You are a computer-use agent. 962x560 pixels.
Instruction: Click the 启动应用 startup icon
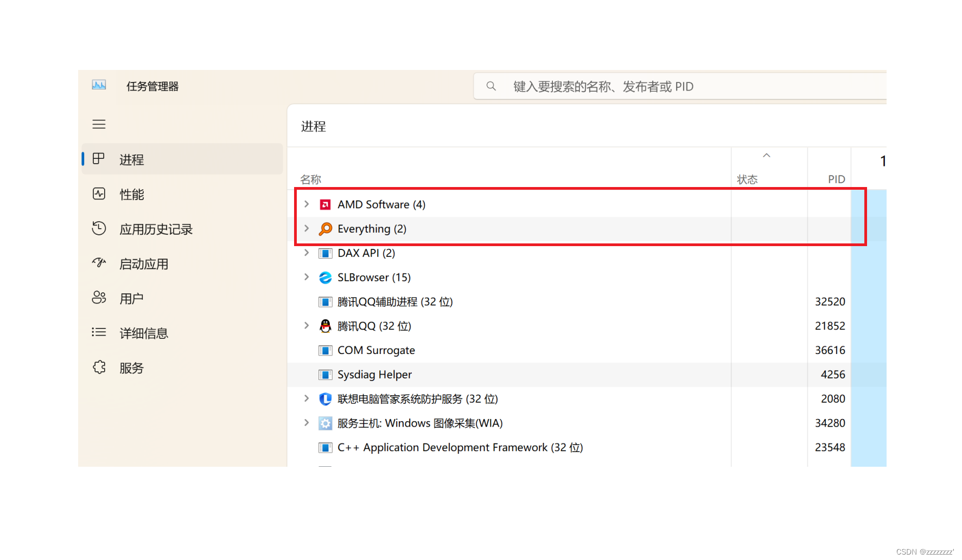[x=99, y=263]
